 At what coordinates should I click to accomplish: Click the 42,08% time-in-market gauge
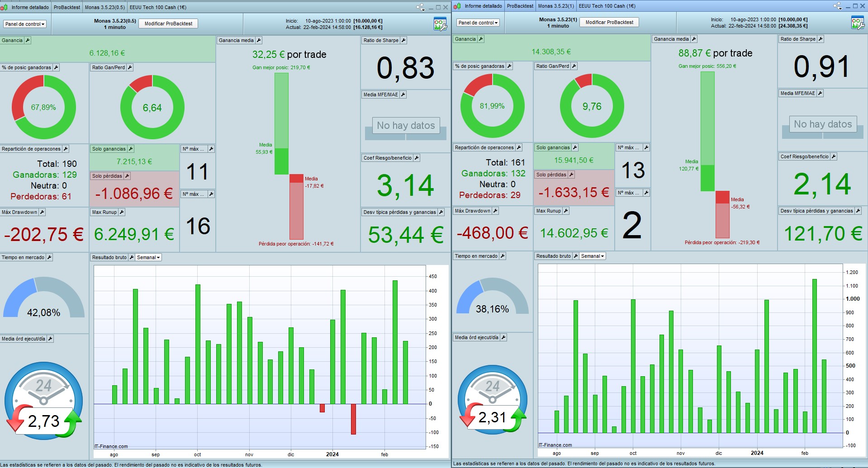pos(44,298)
